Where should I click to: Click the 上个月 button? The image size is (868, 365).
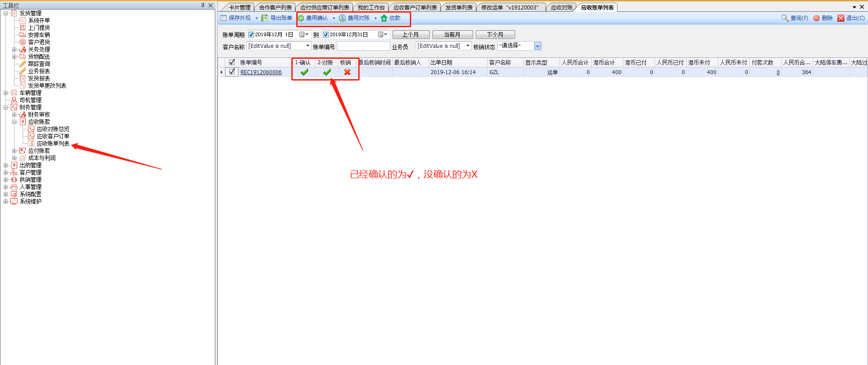tap(411, 35)
